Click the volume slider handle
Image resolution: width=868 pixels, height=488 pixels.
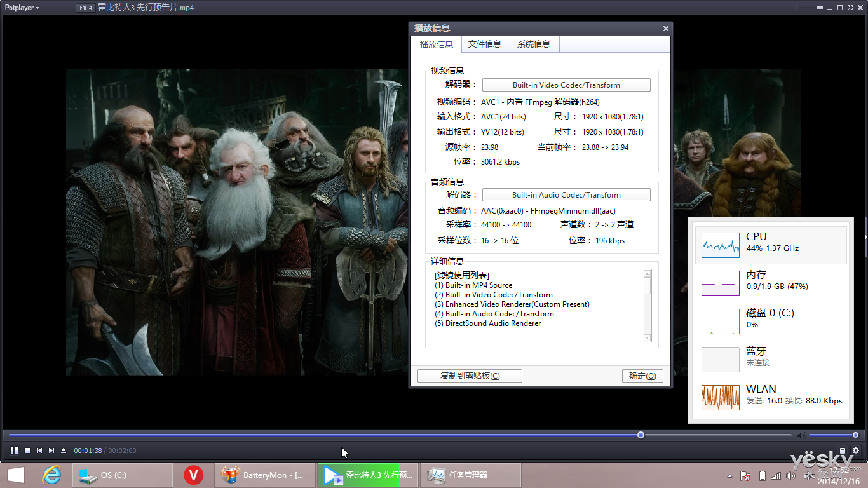pyautogui.click(x=855, y=435)
